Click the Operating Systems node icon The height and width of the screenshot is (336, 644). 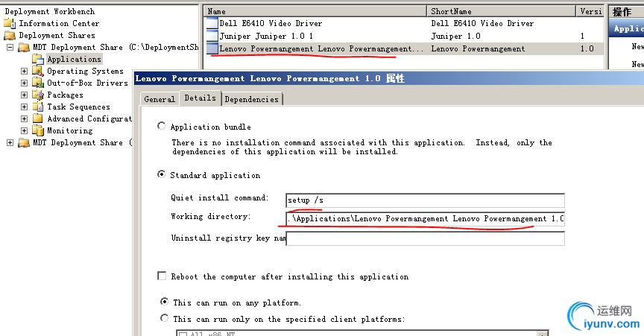[x=38, y=71]
